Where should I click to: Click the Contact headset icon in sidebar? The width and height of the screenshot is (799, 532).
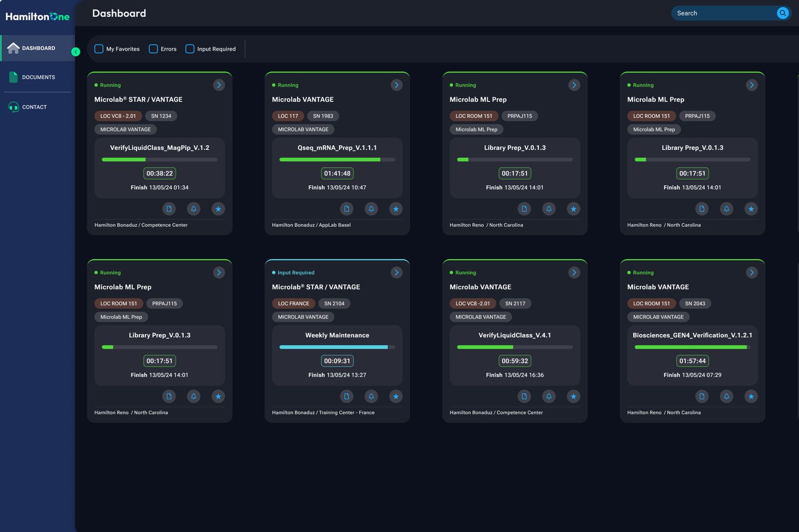point(13,107)
